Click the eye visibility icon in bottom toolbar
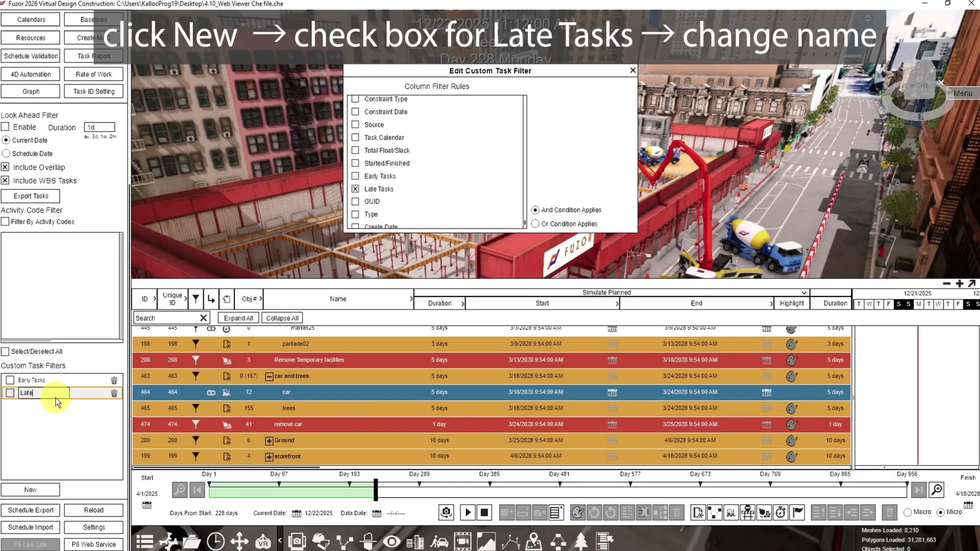 (x=391, y=541)
